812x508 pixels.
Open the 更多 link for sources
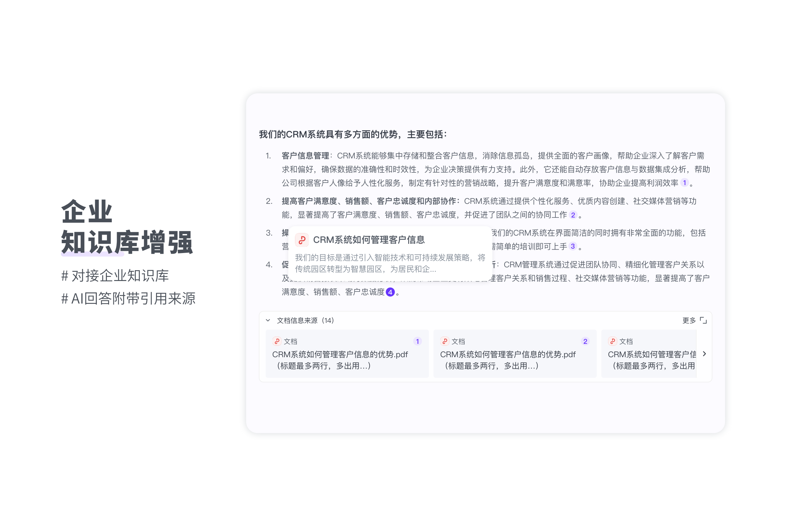click(689, 321)
